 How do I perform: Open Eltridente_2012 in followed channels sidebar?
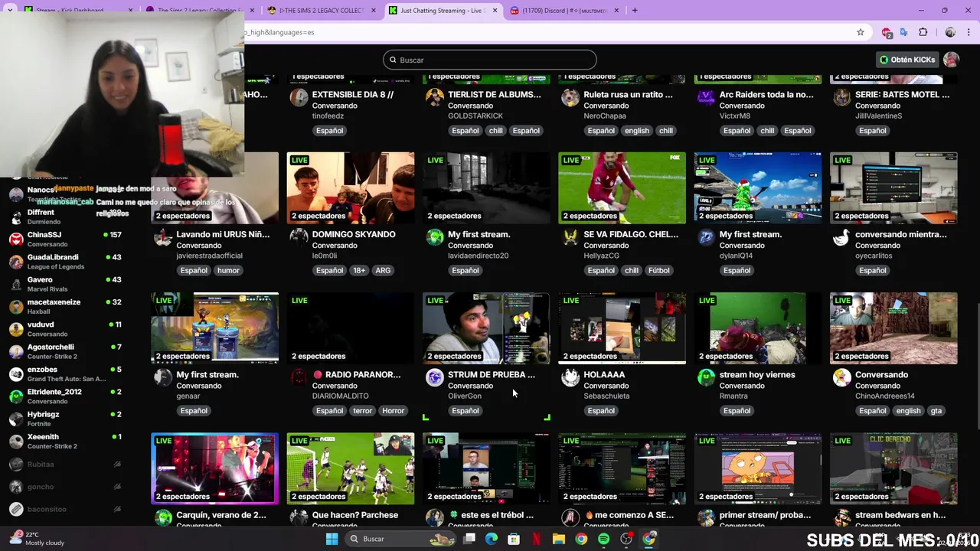(66, 396)
